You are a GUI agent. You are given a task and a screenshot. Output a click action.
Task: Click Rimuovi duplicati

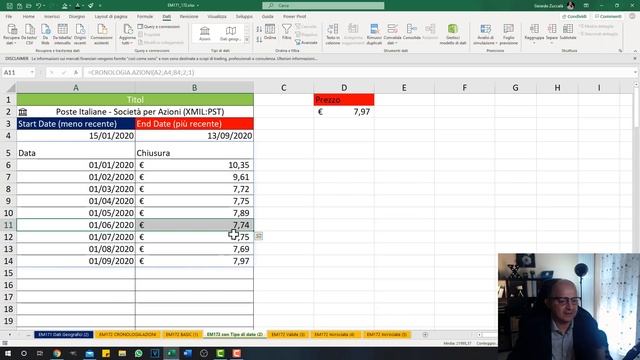pyautogui.click(x=374, y=34)
